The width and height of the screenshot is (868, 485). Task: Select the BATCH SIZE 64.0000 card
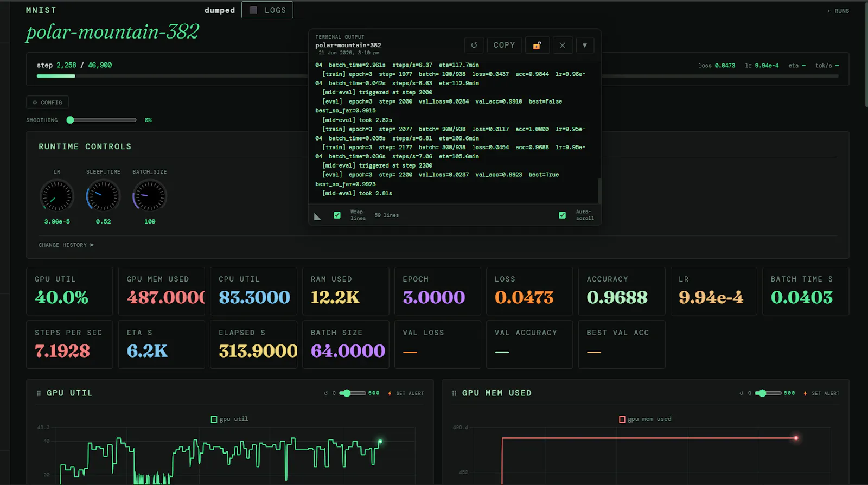tap(346, 345)
